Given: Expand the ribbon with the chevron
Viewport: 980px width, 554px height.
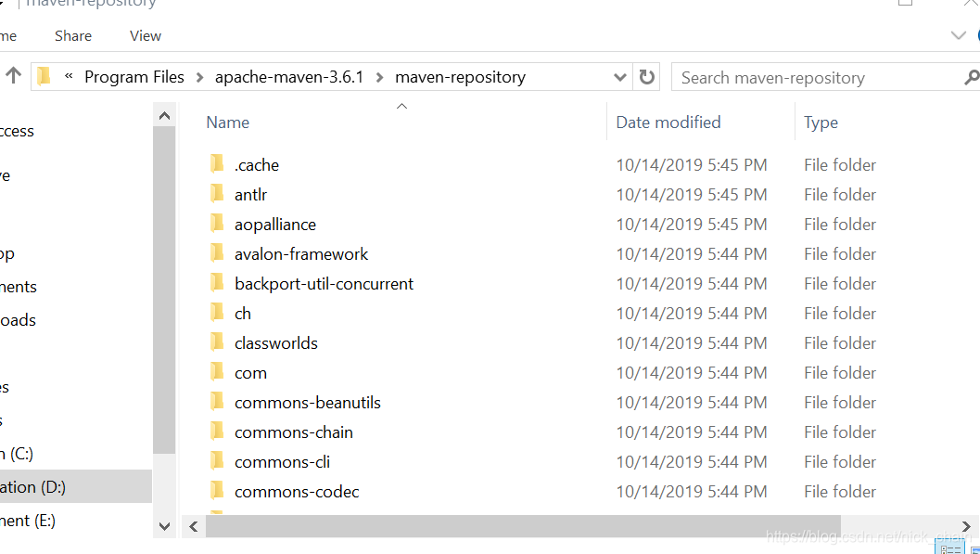Looking at the screenshot, I should tap(958, 35).
